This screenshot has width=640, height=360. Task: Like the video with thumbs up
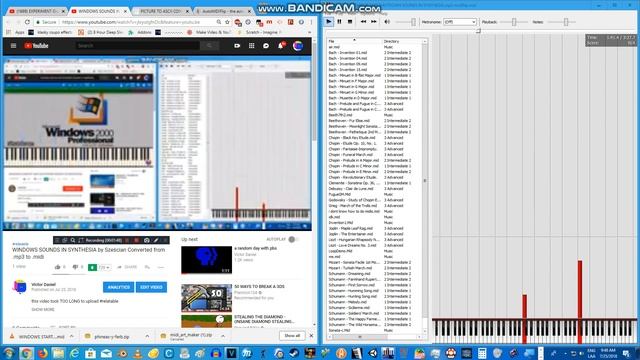coord(58,267)
